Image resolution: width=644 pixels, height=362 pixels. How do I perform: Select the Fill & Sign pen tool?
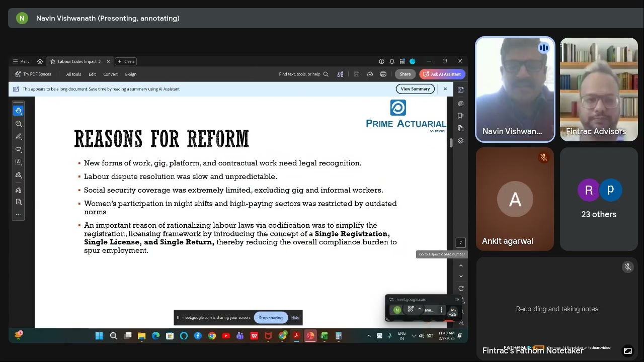19,175
